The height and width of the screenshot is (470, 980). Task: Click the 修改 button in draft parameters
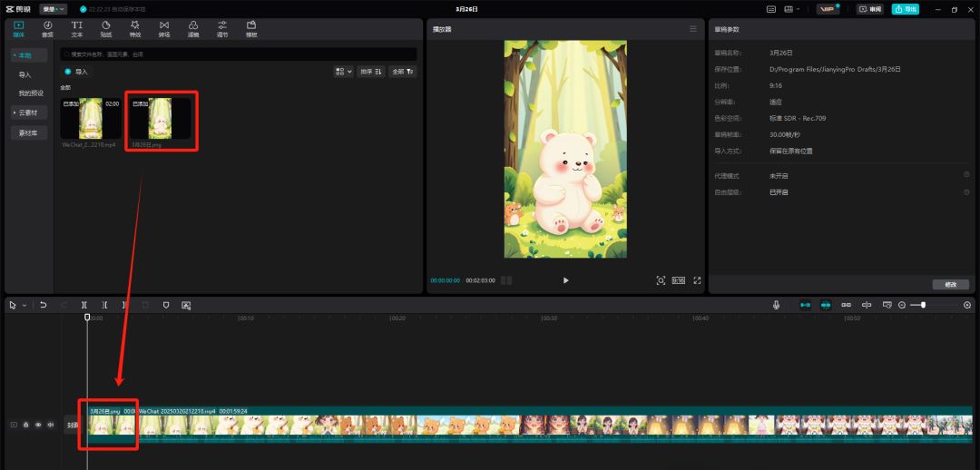coord(950,284)
